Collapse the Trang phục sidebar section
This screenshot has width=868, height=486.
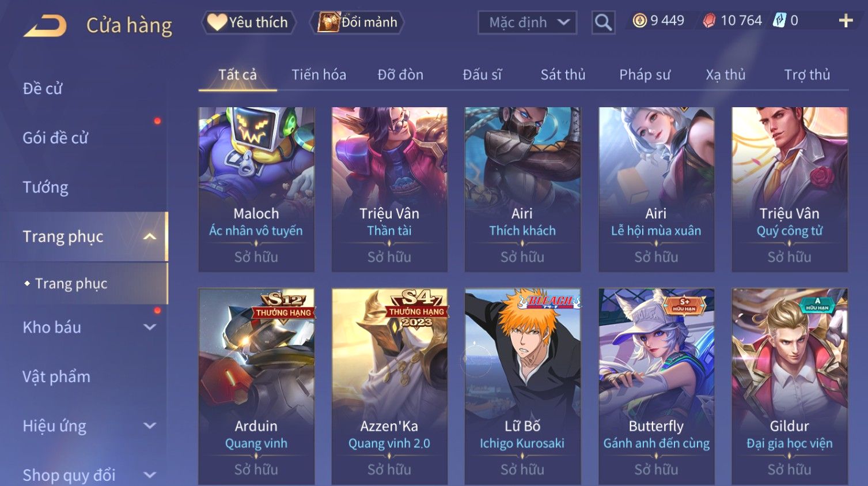150,236
